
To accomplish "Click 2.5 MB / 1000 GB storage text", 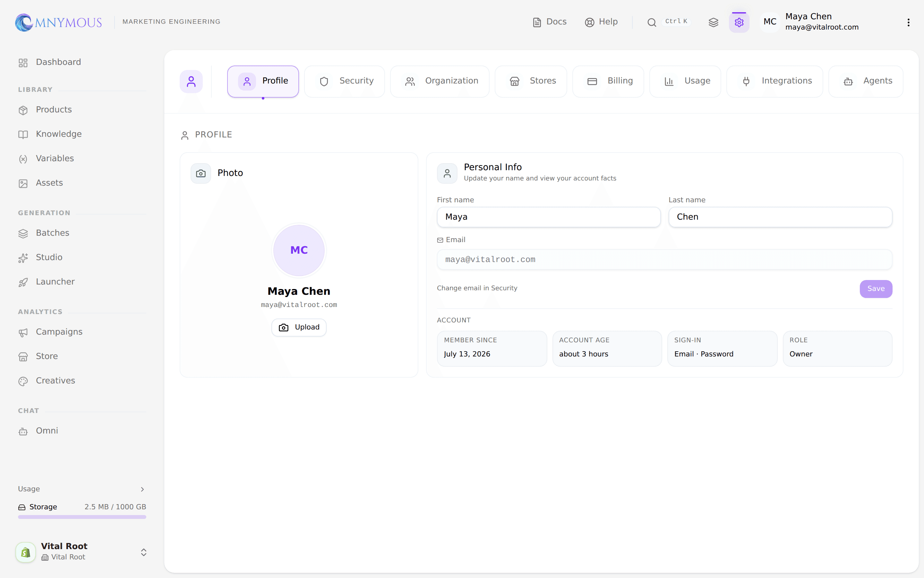I will 115,506.
